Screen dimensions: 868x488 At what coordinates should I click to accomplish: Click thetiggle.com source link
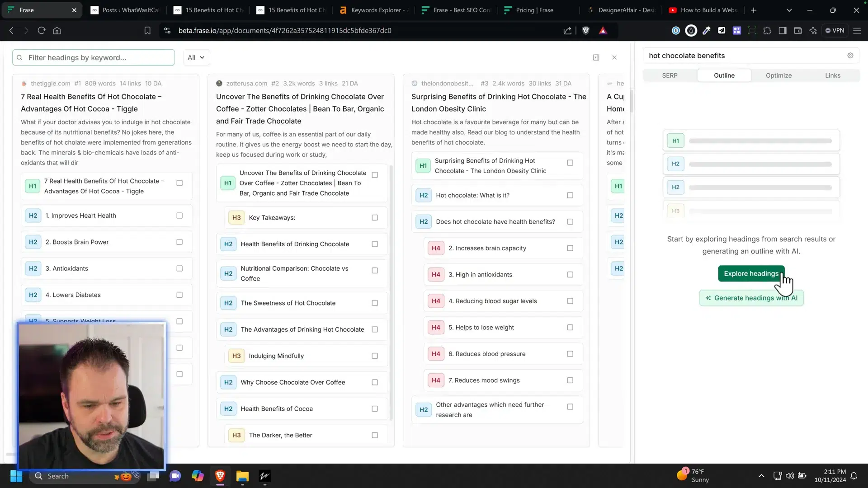point(50,84)
